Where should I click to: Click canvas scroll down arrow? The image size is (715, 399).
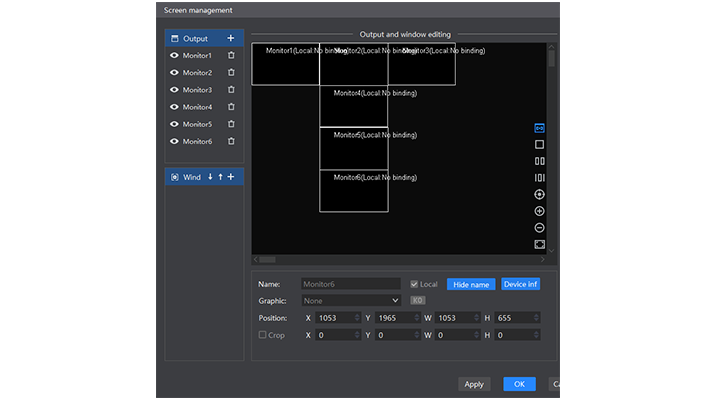pos(552,251)
